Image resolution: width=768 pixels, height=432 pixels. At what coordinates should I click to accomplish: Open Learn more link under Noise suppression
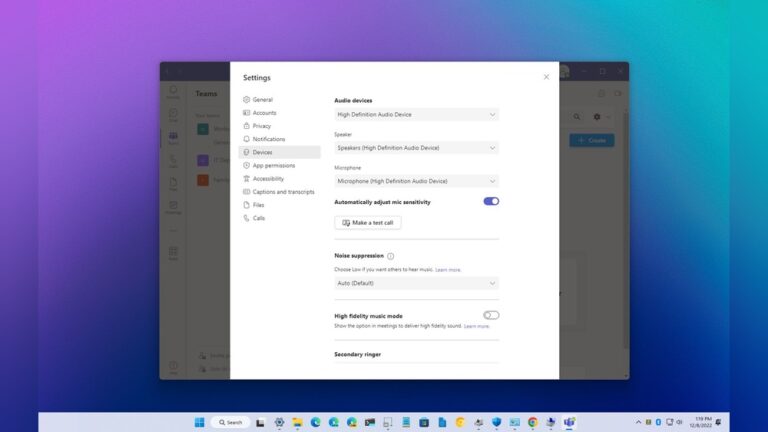(448, 270)
